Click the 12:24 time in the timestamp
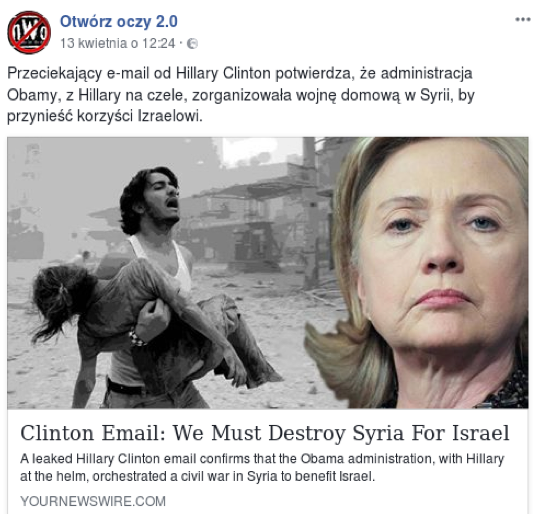Image resolution: width=537 pixels, height=514 pixels. tap(159, 43)
